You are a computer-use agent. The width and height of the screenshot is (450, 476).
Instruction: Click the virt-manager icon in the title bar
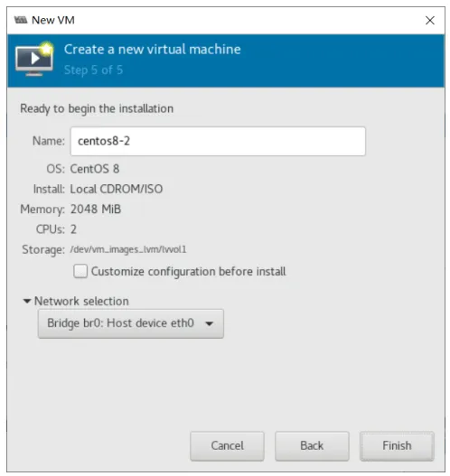pos(21,20)
